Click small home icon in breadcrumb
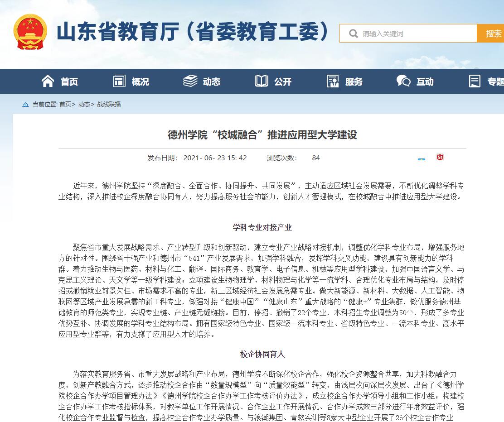Image resolution: width=504 pixels, height=422 pixels. point(26,105)
